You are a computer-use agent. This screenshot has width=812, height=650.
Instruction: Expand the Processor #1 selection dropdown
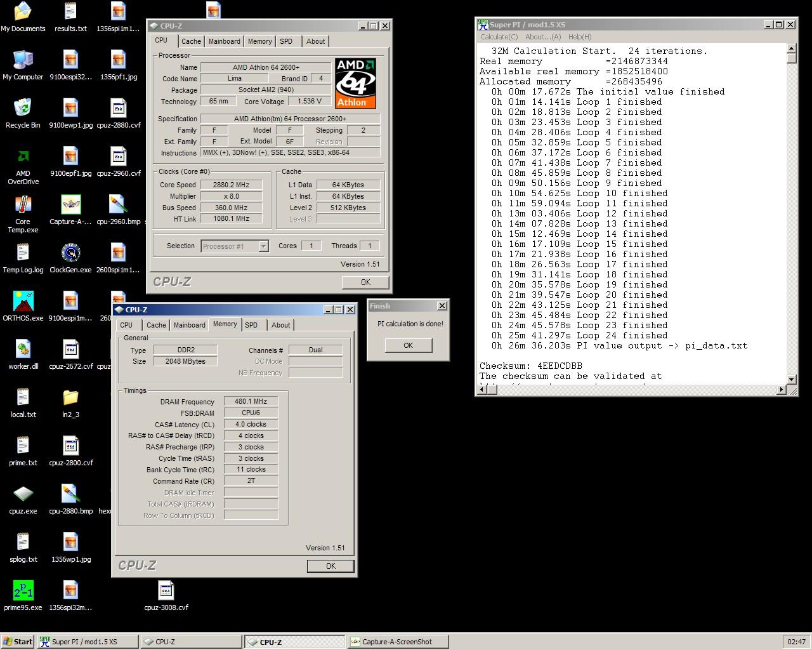click(263, 246)
